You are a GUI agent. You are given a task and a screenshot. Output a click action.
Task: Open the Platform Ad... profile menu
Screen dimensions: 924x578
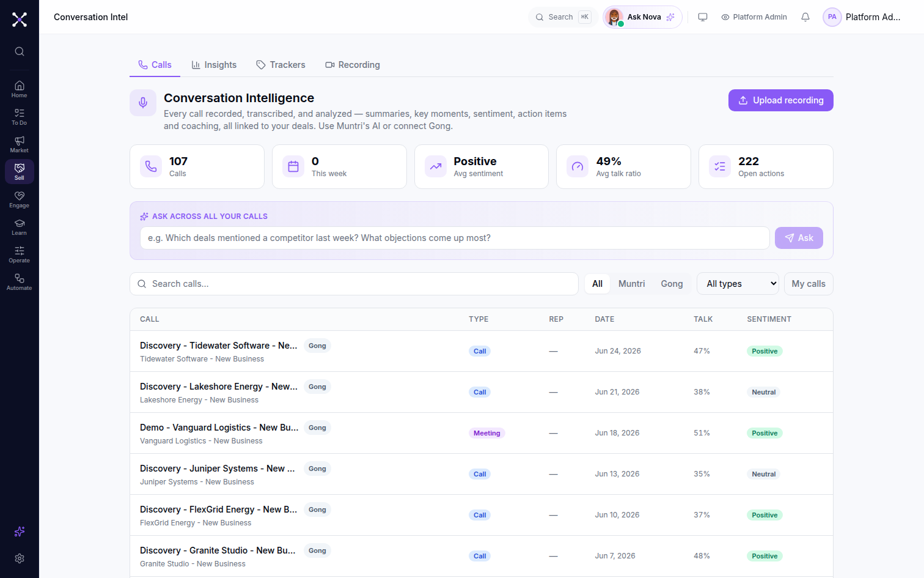pyautogui.click(x=862, y=17)
